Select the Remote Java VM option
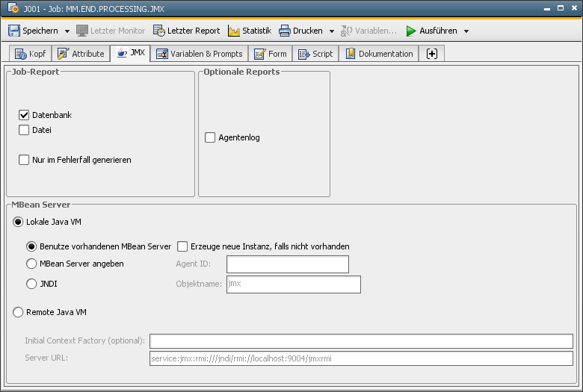 [x=18, y=312]
